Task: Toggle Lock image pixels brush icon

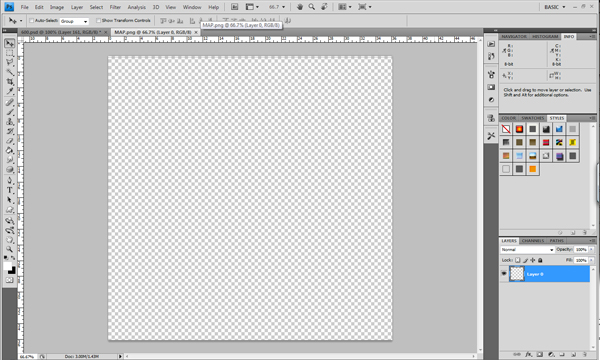Action: [x=525, y=260]
